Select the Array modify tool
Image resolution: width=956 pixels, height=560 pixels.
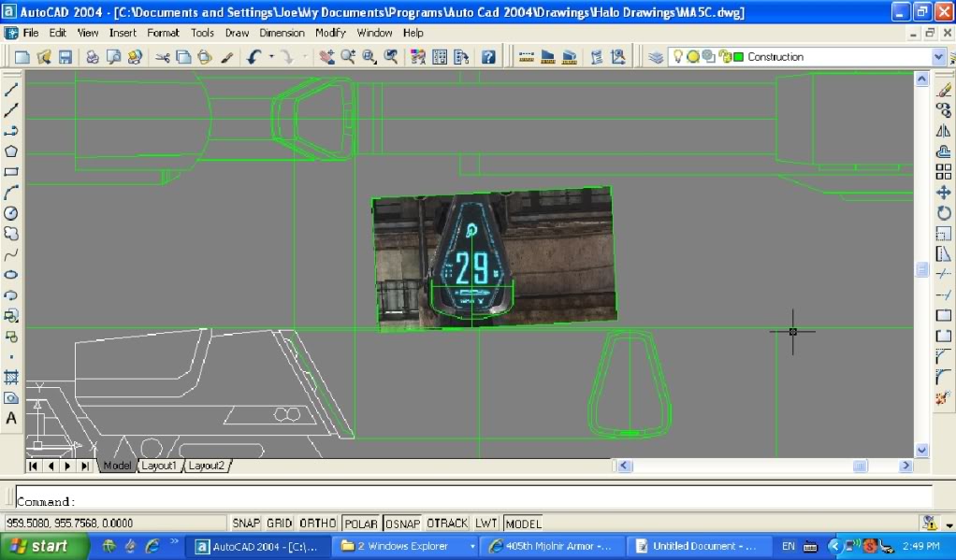943,172
